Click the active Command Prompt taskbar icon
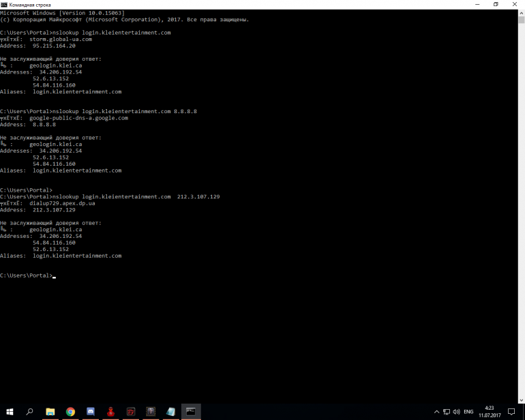The image size is (525, 420). tap(191, 412)
